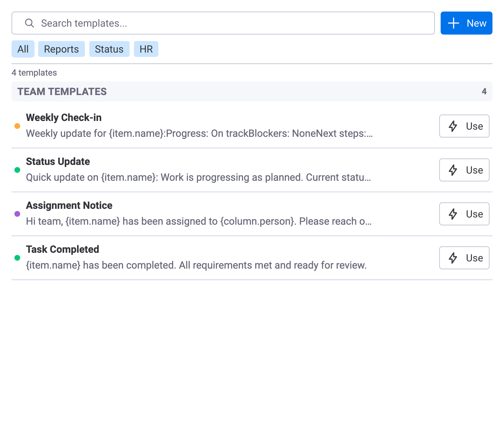Image resolution: width=504 pixels, height=440 pixels.
Task: Click the plus icon inside the New button
Action: coord(453,23)
